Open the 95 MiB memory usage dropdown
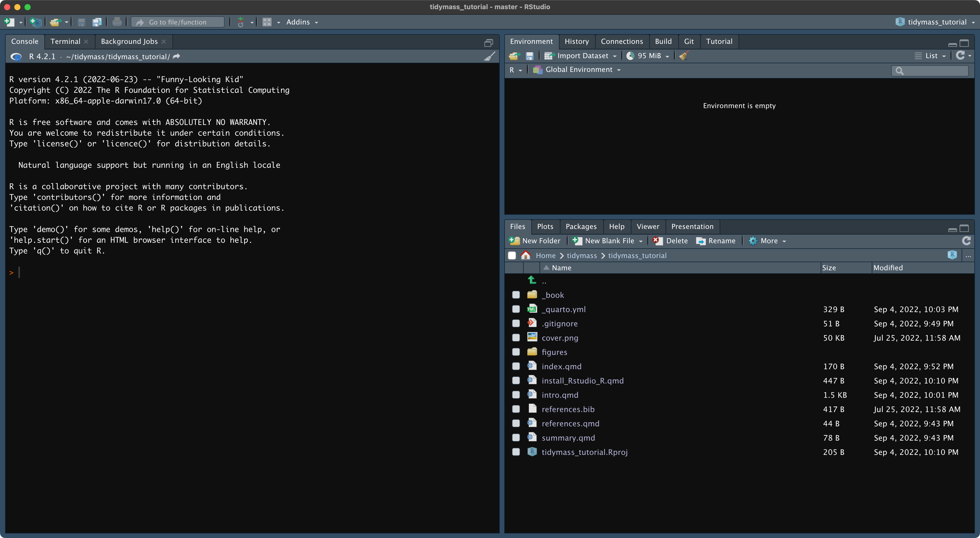 [648, 56]
